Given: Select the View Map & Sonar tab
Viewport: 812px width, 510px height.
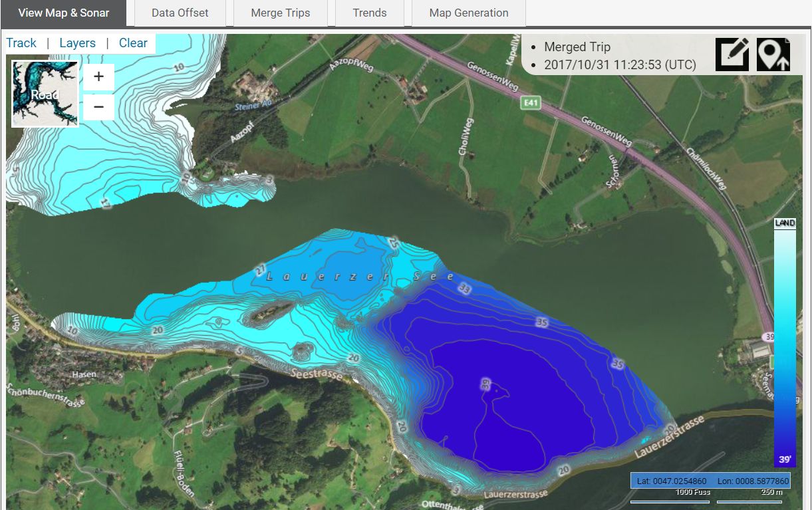Looking at the screenshot, I should (x=64, y=13).
